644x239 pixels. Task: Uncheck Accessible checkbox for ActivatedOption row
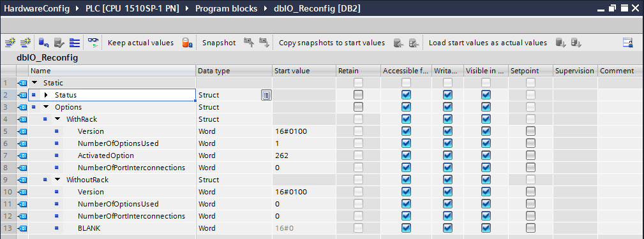406,156
